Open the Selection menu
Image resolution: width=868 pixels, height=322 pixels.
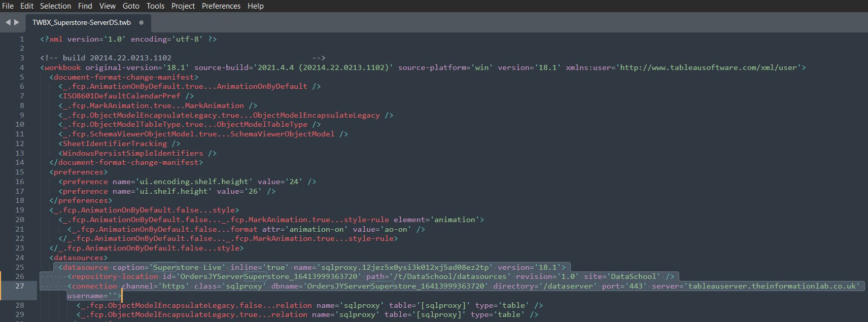pos(55,6)
